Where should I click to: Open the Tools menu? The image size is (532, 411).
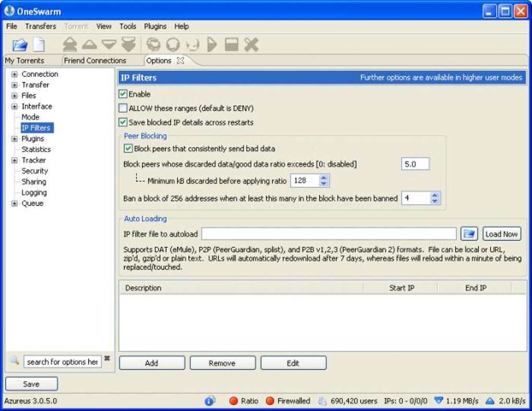128,26
